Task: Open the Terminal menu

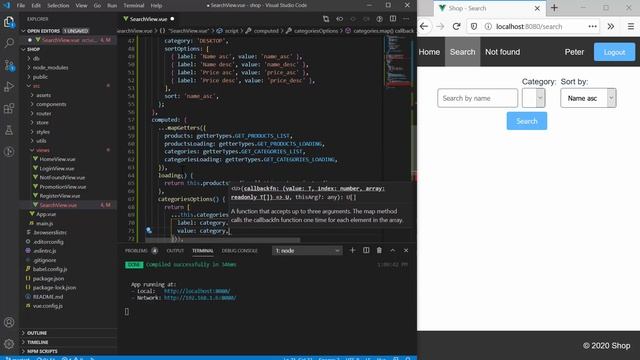Action: [133, 6]
